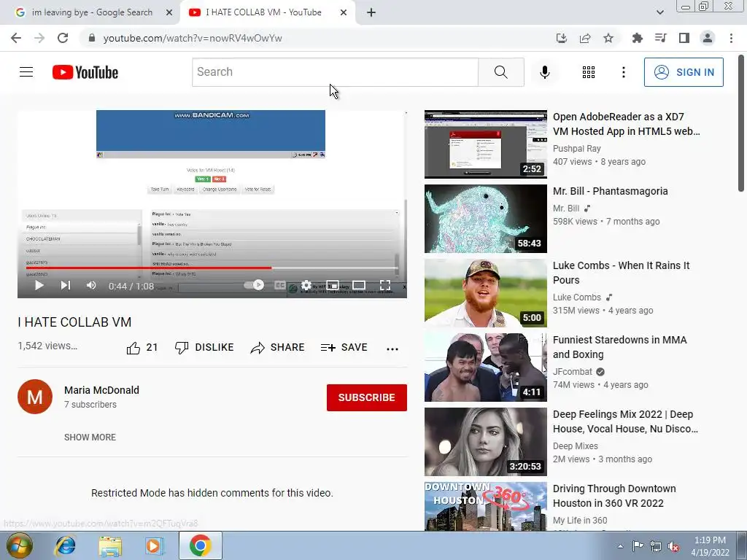
Task: Click the SIGN IN button
Action: pyautogui.click(x=684, y=72)
